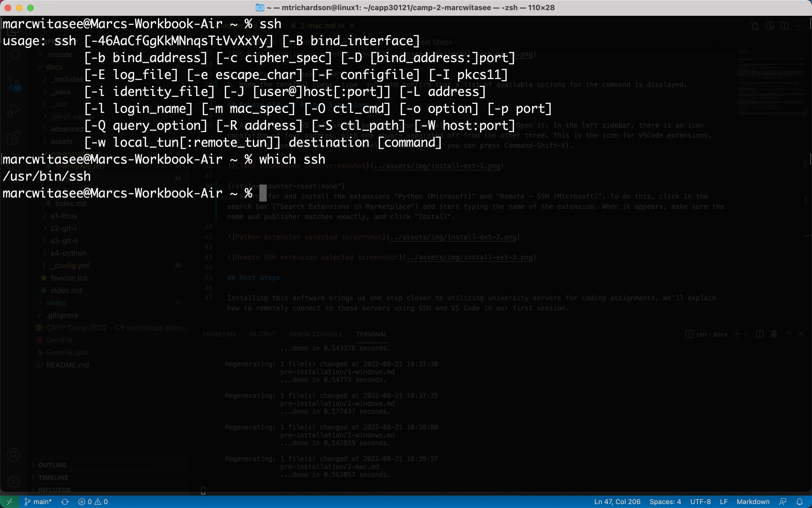
Task: Expand the OUTLINE section
Action: pyautogui.click(x=109, y=465)
